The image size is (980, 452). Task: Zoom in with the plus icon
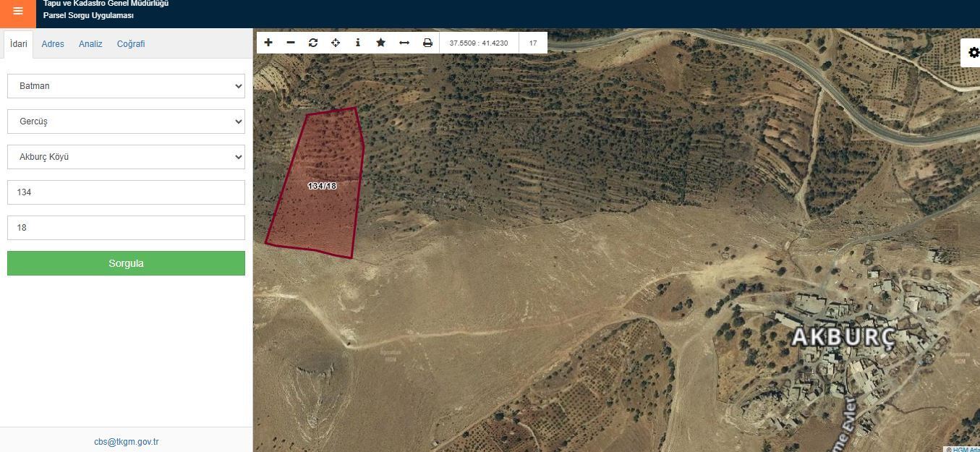coord(268,43)
